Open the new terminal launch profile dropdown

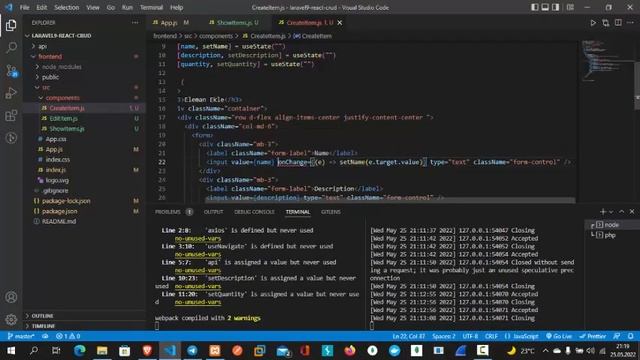click(x=611, y=212)
